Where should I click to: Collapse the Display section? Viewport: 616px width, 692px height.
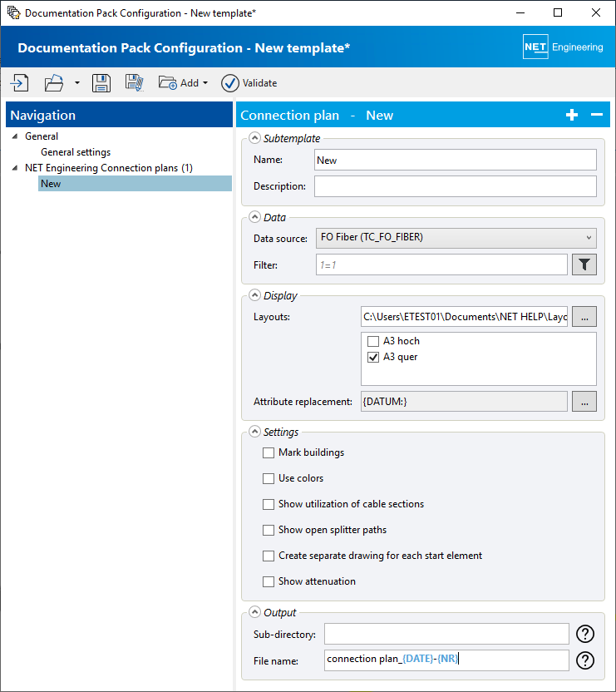coord(254,294)
